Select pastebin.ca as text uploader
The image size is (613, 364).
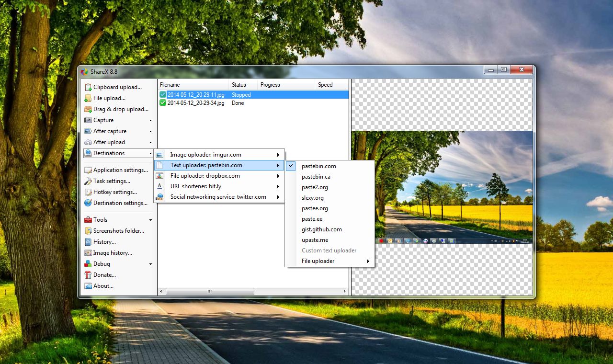[329, 177]
